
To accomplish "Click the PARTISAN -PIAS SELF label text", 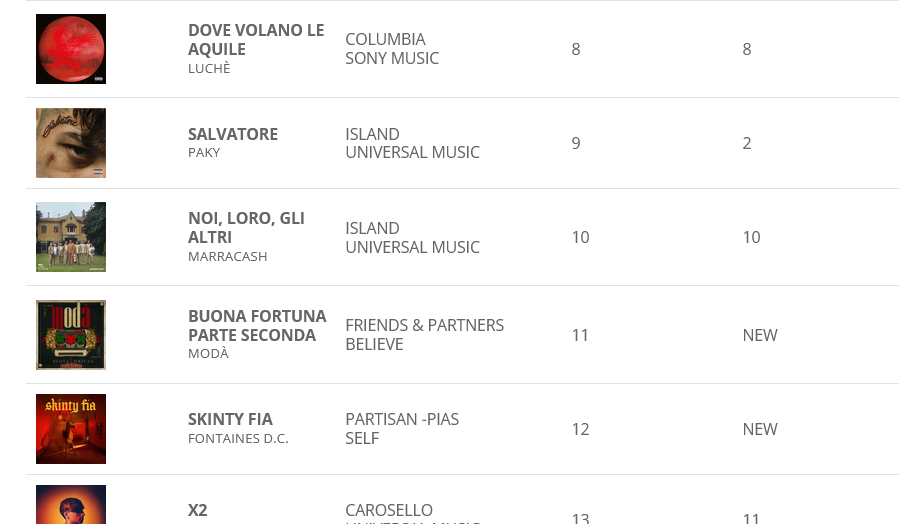I will coord(402,429).
